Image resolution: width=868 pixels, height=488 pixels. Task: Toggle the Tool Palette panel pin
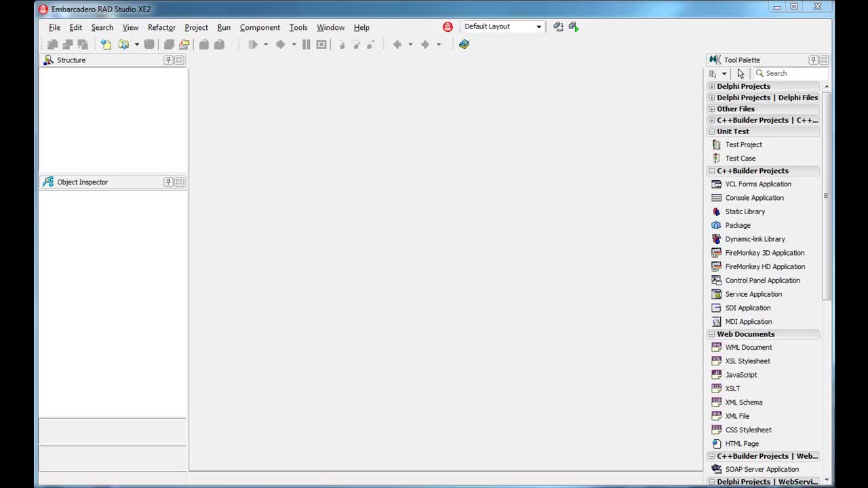[x=813, y=60]
